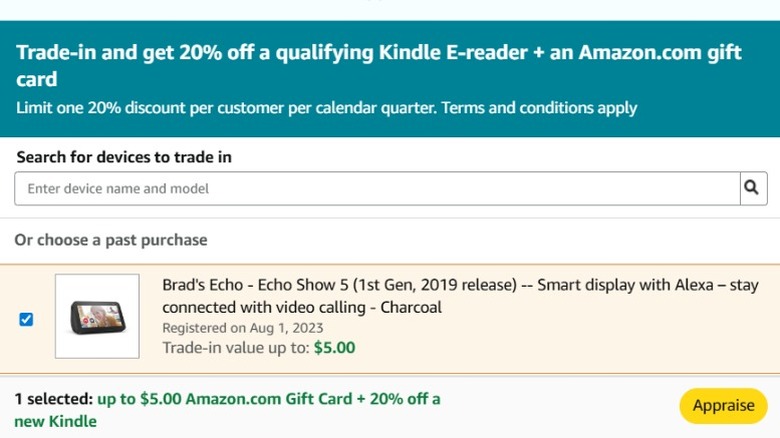Open the Echo Show 5 product thumbnail
This screenshot has width=780, height=438.
click(97, 316)
